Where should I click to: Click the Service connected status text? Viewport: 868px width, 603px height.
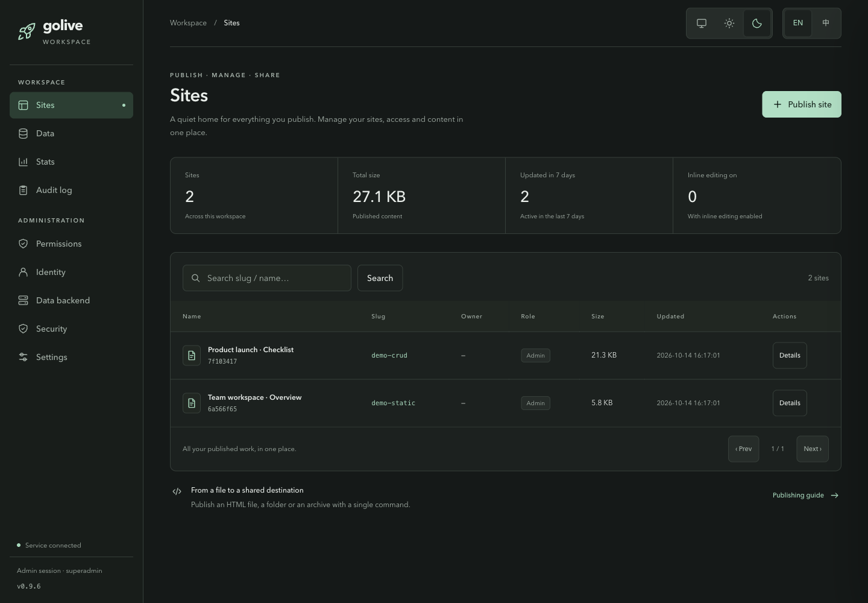53,545
